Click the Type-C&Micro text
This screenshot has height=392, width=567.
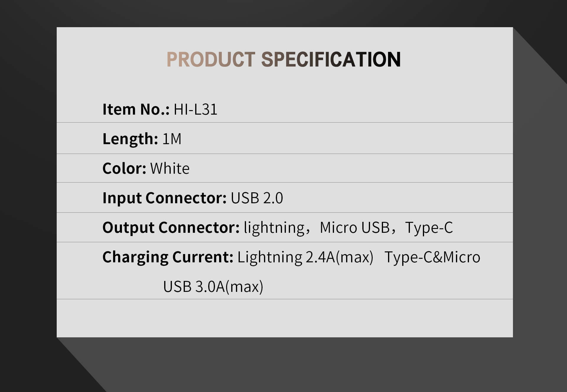point(432,257)
